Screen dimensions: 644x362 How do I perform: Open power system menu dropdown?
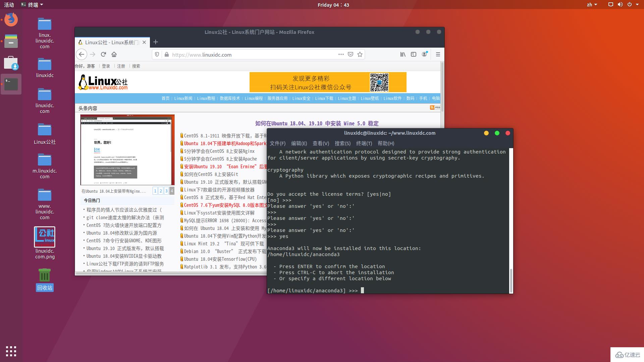point(633,5)
